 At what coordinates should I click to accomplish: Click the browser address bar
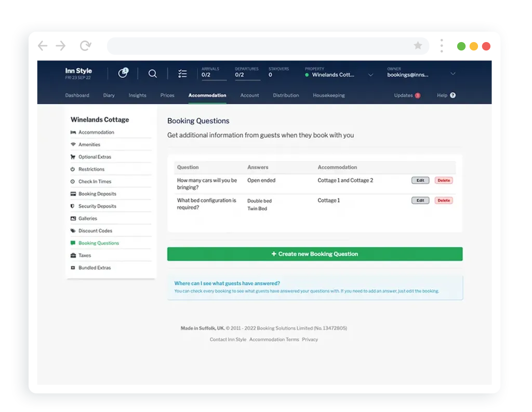pos(260,46)
